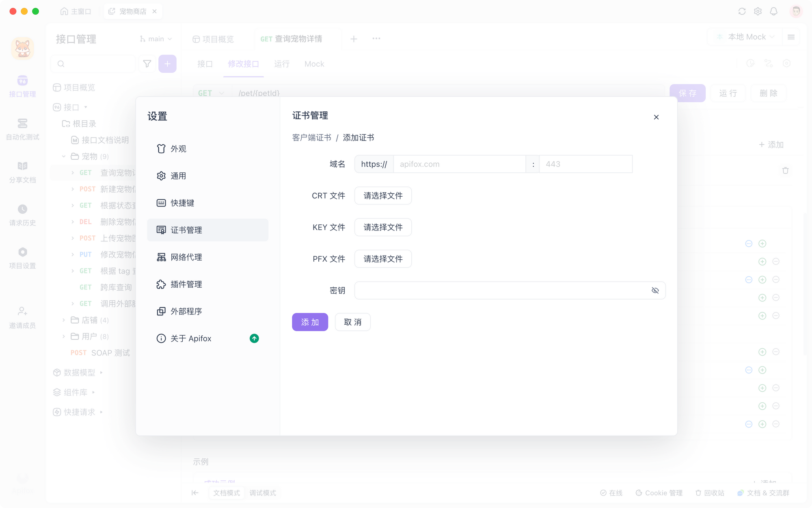812x508 pixels.
Task: Choose a PFX file
Action: coord(383,259)
